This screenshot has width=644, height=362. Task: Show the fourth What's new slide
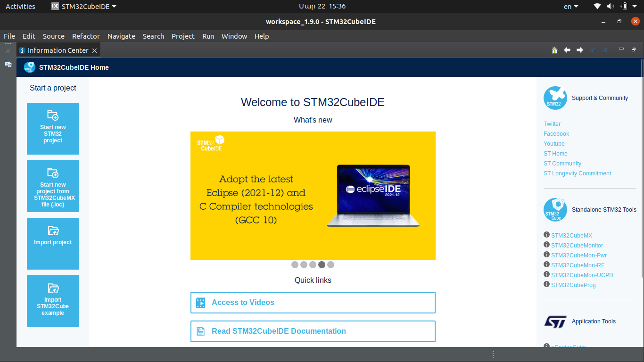pos(322,265)
